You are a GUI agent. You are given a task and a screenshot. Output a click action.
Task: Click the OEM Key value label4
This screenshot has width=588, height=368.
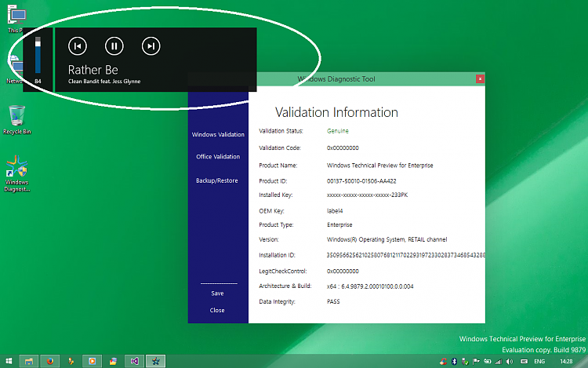click(335, 211)
